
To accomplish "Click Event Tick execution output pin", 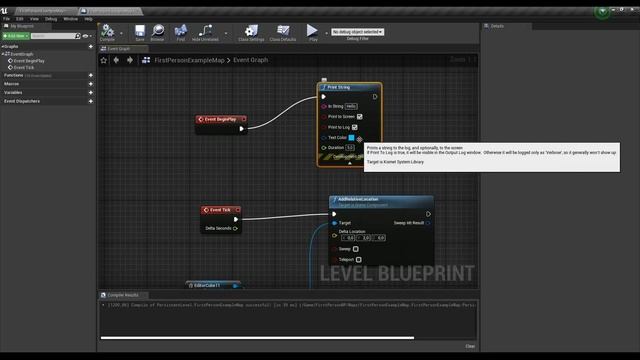I will (236, 219).
